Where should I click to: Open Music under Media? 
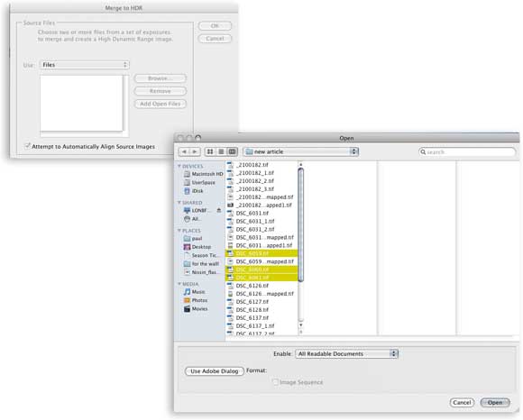pyautogui.click(x=195, y=292)
